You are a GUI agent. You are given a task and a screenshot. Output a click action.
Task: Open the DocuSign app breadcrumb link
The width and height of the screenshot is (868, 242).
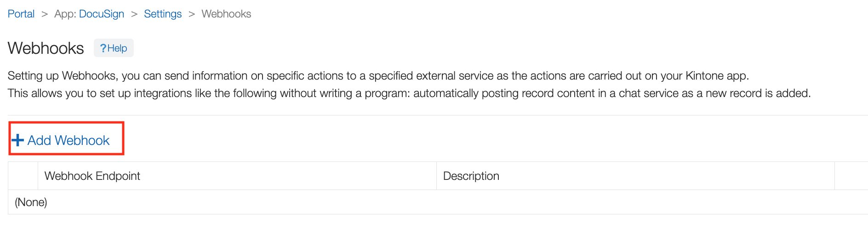[x=101, y=14]
